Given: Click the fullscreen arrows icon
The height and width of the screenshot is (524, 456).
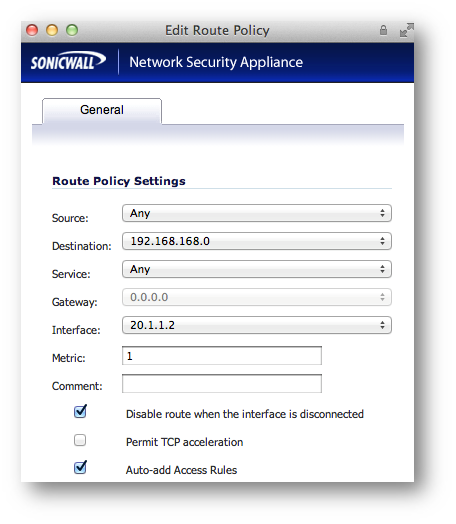Looking at the screenshot, I should click(407, 30).
